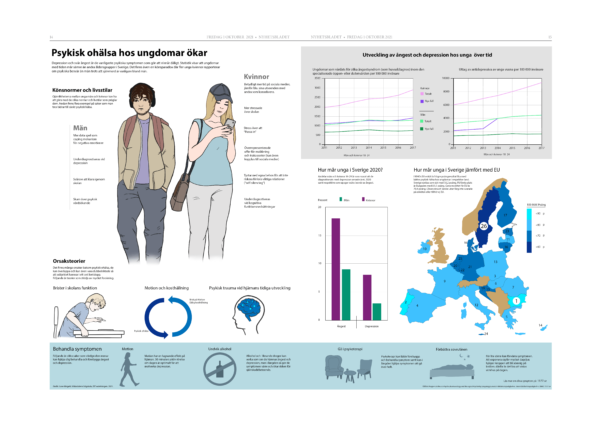Viewport: 600px width, 428px height.
Task: Click the 'Orsaksteorier' heading
Action: point(69,261)
